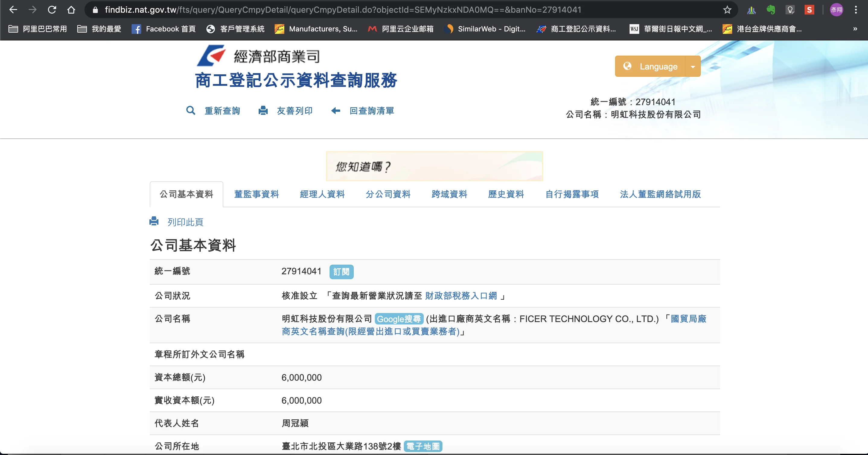Click the magnifier icon beside 重新查詢
This screenshot has height=455, width=868.
click(191, 111)
